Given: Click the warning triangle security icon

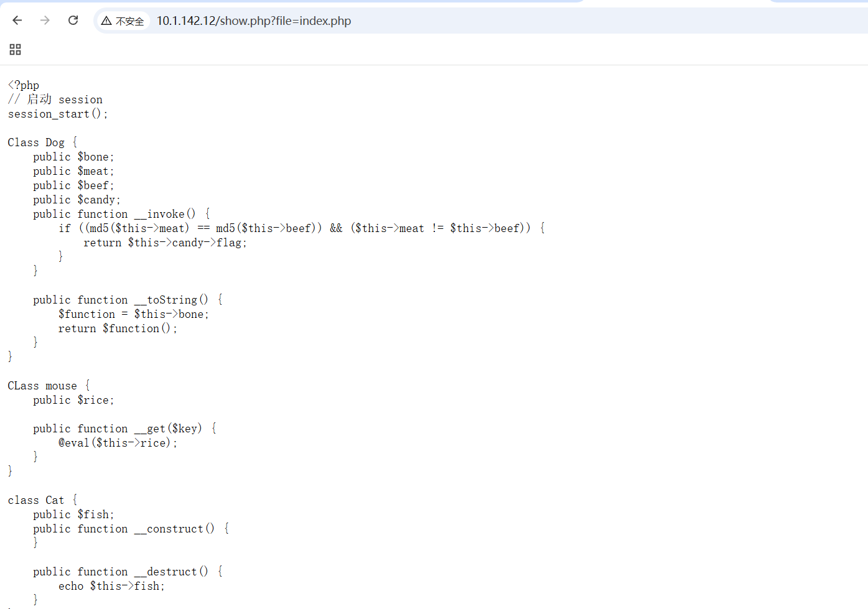Looking at the screenshot, I should click(106, 21).
